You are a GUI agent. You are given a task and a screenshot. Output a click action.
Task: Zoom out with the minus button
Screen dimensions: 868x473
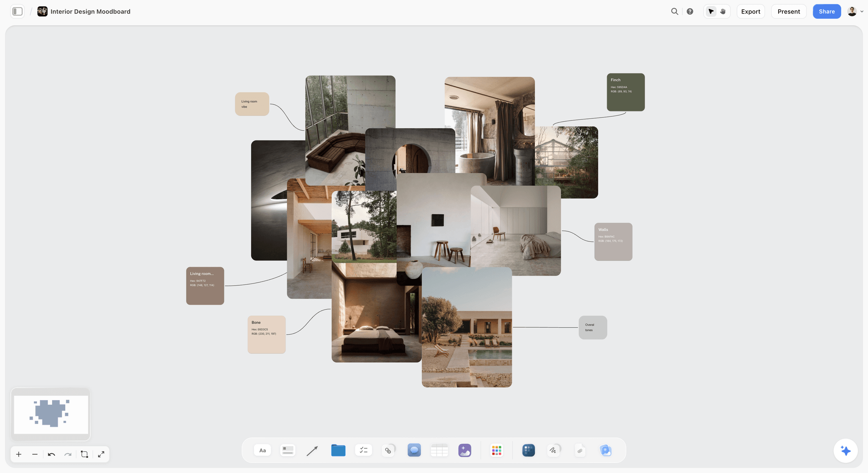[x=35, y=454]
